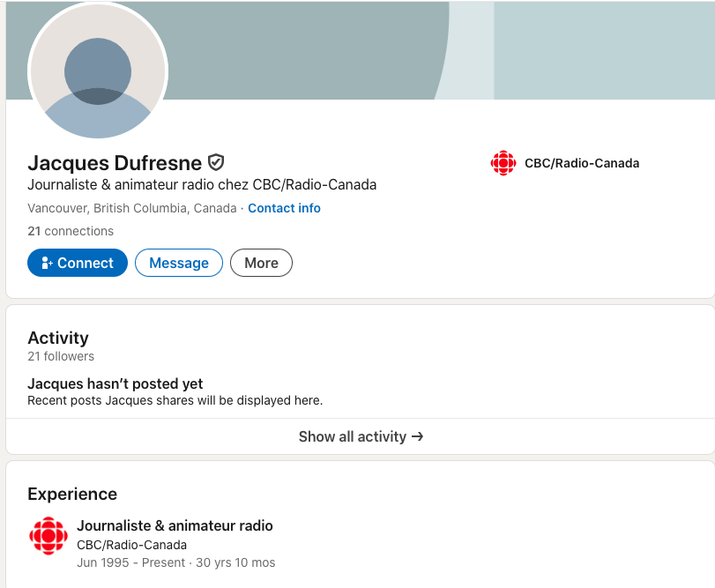Click the Jun 1995 - Present date range
715x588 pixels.
click(130, 562)
